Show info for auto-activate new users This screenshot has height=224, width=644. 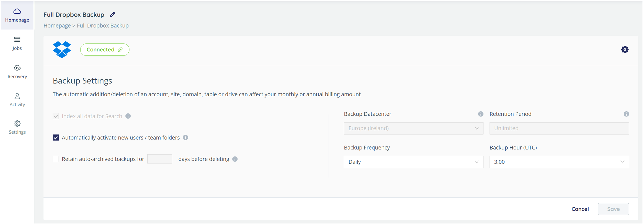coord(185,138)
